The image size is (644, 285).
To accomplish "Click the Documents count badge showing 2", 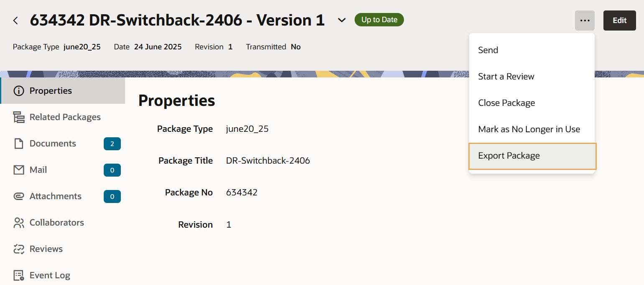I will 112,144.
